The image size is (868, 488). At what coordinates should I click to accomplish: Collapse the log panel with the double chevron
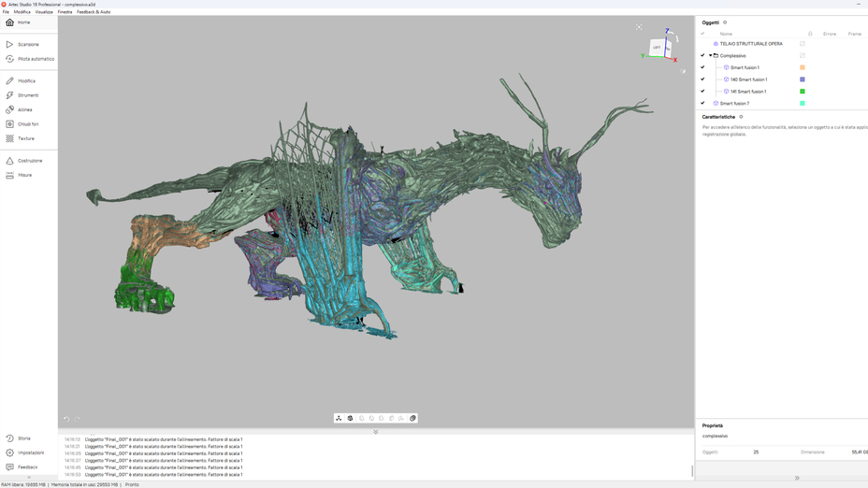pyautogui.click(x=376, y=432)
